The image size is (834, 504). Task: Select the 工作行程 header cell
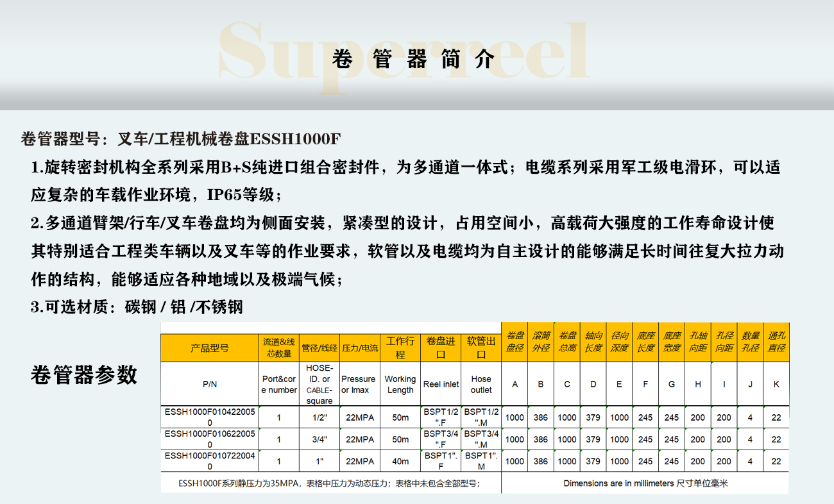(x=400, y=348)
